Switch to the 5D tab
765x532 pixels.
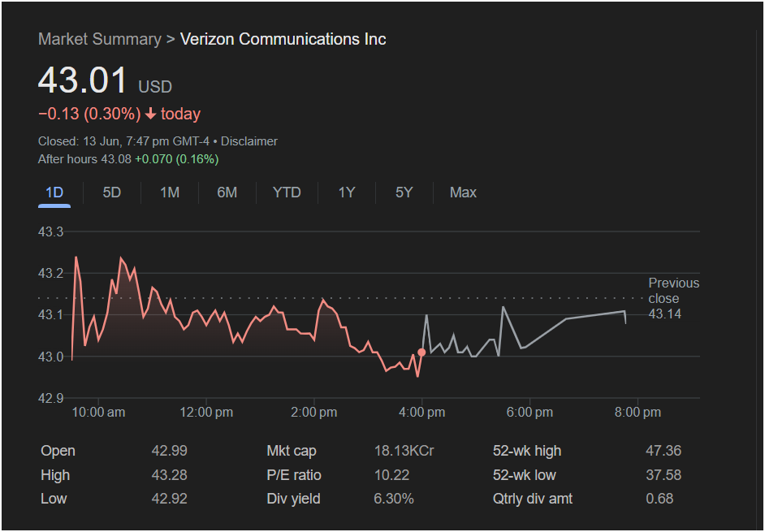tap(112, 192)
